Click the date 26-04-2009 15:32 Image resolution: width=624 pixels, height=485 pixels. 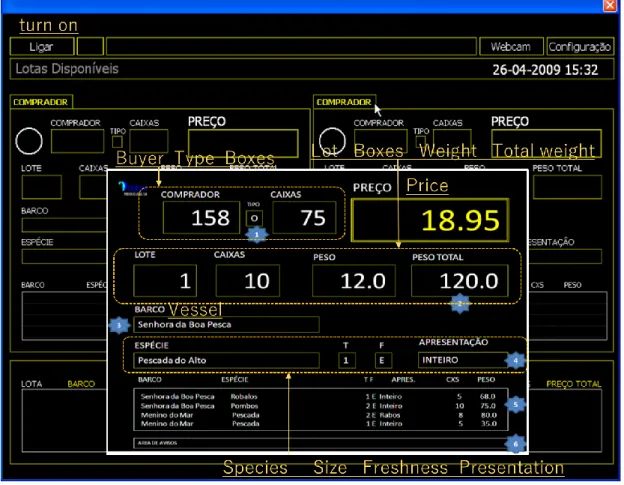pyautogui.click(x=548, y=70)
